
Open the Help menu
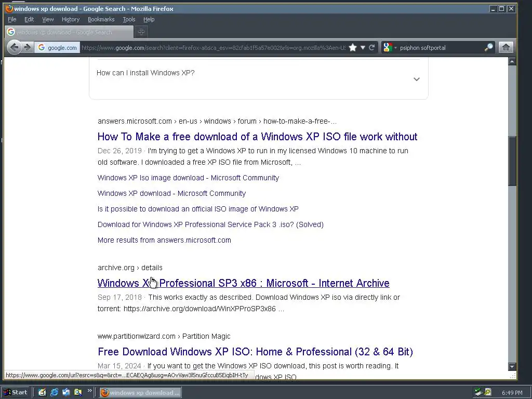click(x=149, y=19)
